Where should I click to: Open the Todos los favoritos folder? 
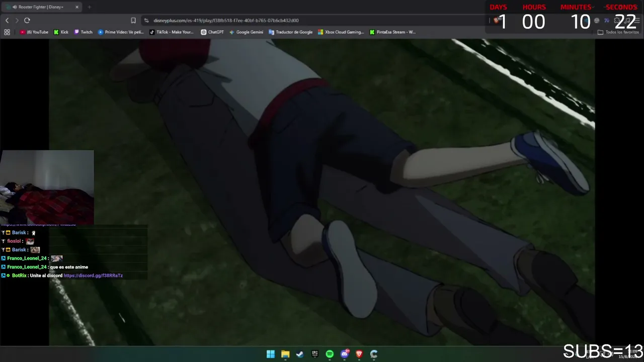tap(618, 32)
